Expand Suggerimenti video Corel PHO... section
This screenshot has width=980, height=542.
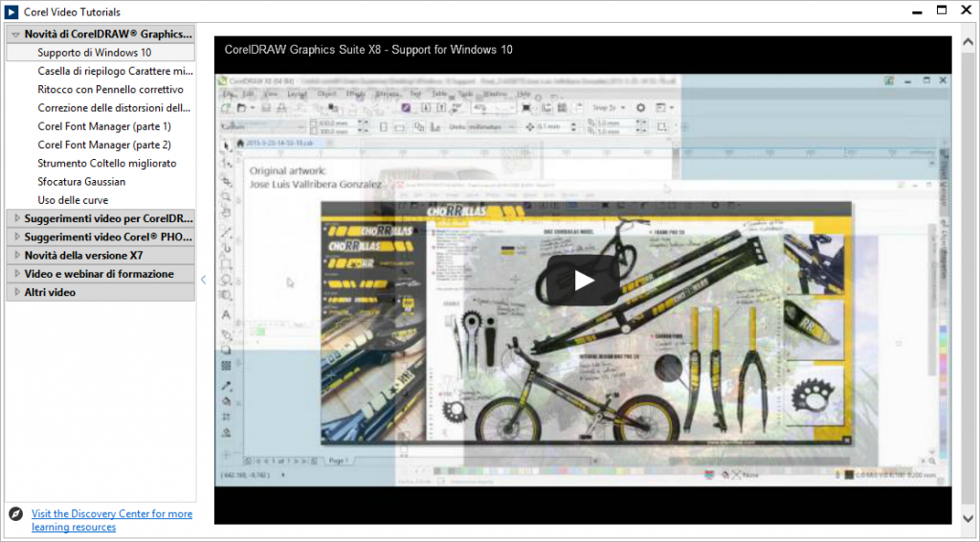coord(17,237)
